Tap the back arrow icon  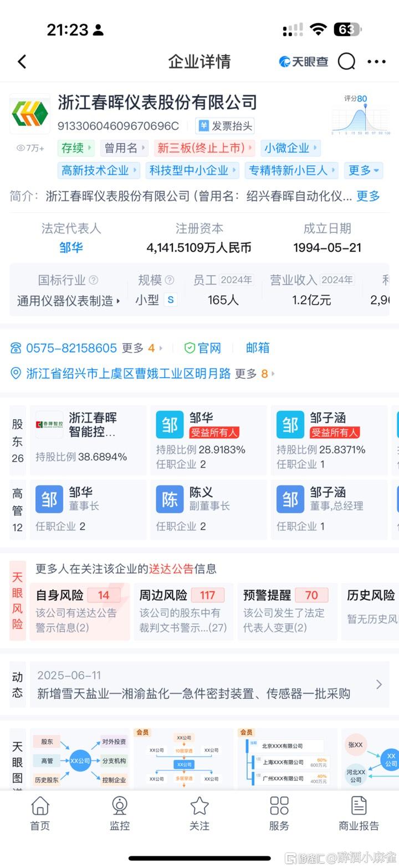[x=22, y=62]
